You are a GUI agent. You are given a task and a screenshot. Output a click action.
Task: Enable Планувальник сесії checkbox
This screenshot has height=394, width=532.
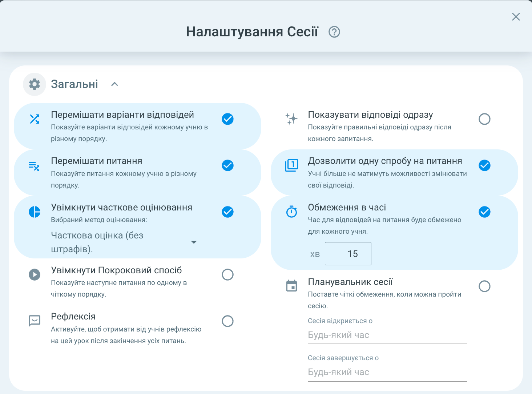pyautogui.click(x=484, y=286)
